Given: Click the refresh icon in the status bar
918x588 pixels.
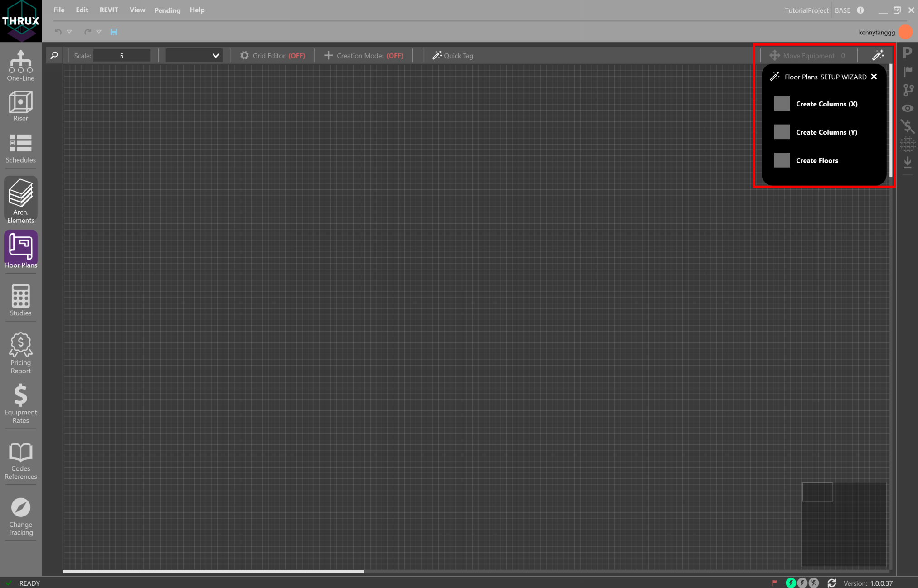Looking at the screenshot, I should pos(831,583).
